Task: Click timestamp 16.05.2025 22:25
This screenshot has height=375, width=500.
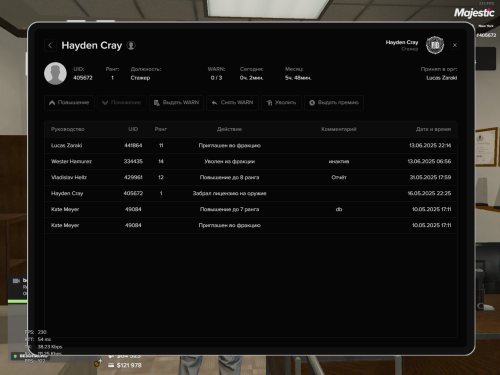Action: point(429,193)
